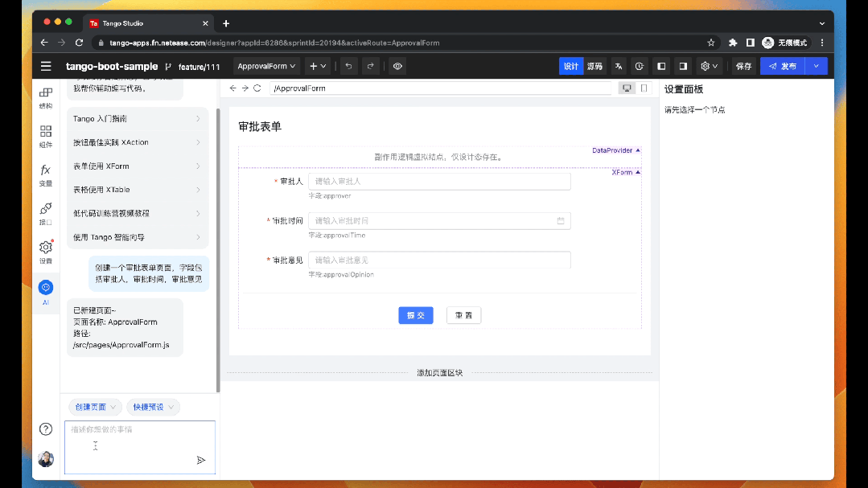Open the 创建页面 dropdown
Viewport: 868px width, 488px height.
[x=95, y=407]
